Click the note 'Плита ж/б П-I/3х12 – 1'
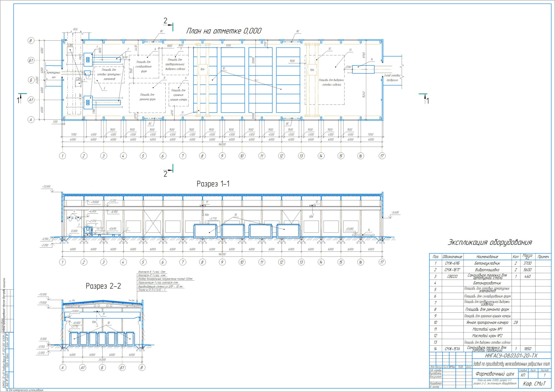 click(x=152, y=290)
